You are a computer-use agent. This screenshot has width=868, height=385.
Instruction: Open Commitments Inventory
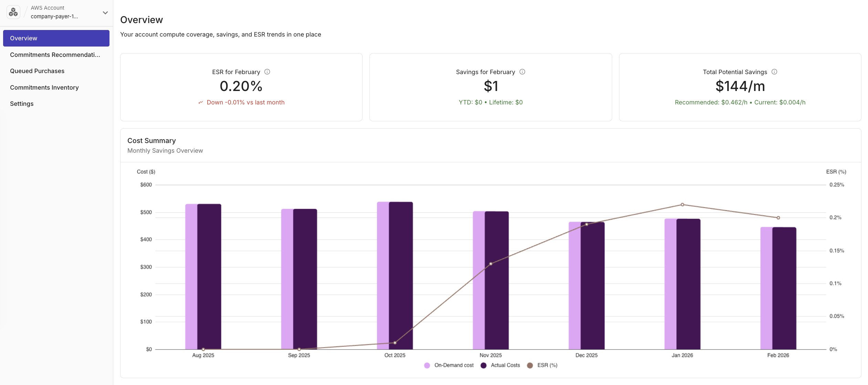click(x=44, y=87)
